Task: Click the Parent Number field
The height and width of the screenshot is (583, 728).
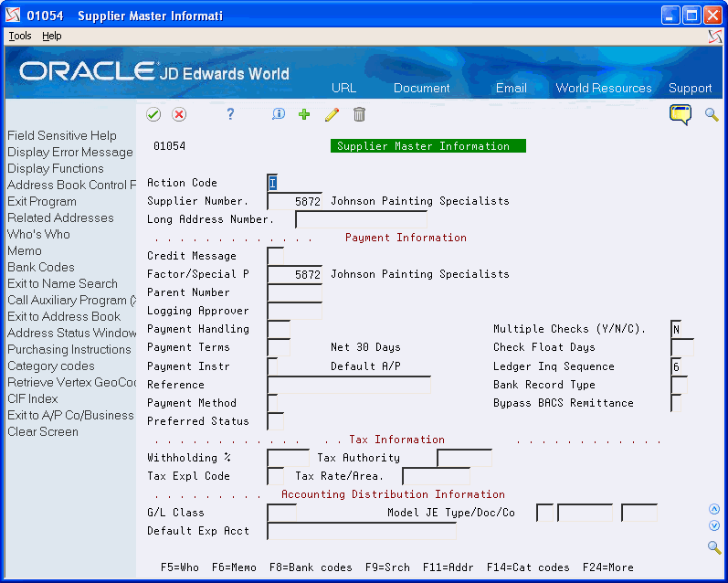Action: 294,292
